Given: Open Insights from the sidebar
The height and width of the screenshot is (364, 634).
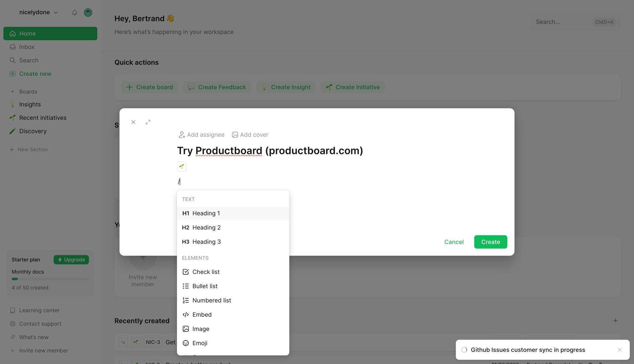Looking at the screenshot, I should pos(29,104).
